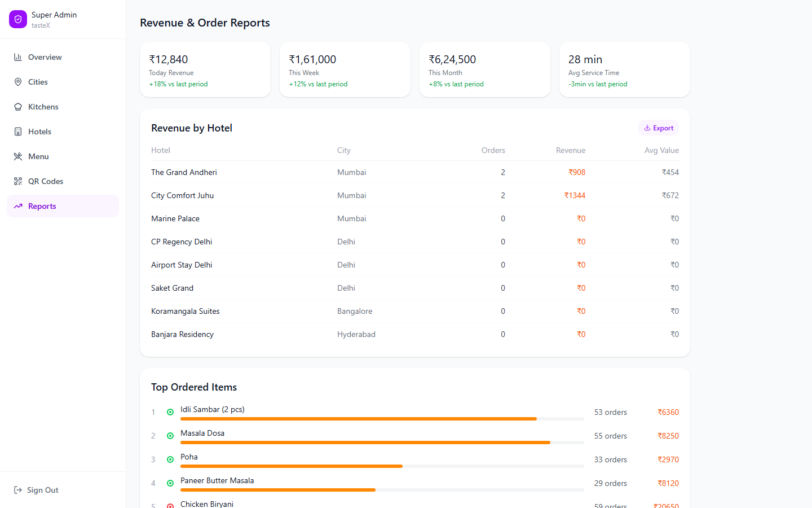Image resolution: width=812 pixels, height=508 pixels.
Task: Open the Menu section in sidebar
Action: (x=63, y=156)
